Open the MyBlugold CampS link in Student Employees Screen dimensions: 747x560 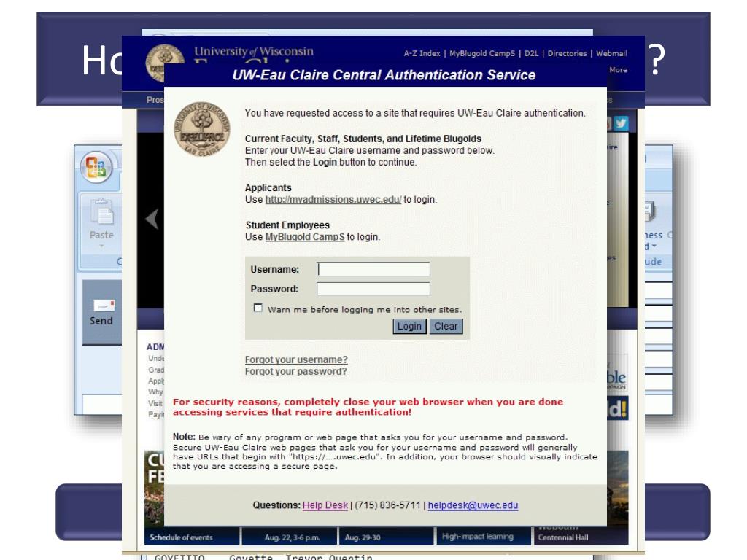pos(305,237)
